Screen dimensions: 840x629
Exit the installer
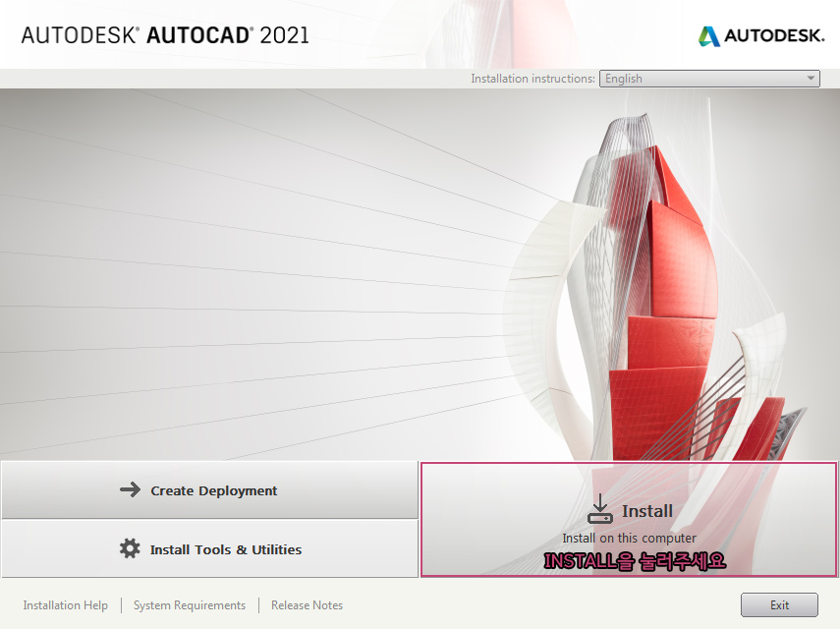(779, 604)
